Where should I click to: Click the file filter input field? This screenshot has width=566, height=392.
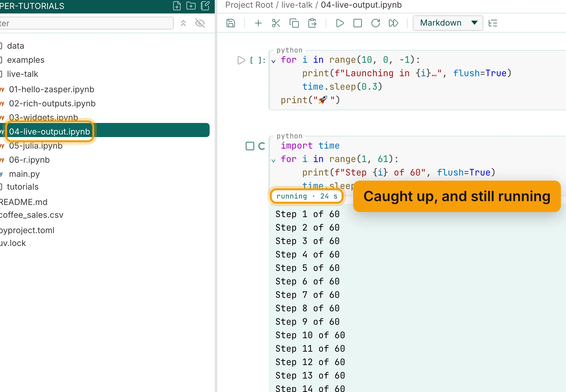point(86,23)
